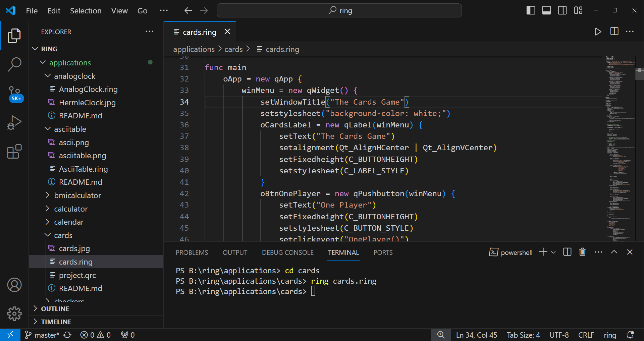The height and width of the screenshot is (341, 644).
Task: Open the Selection menu
Action: (86, 10)
